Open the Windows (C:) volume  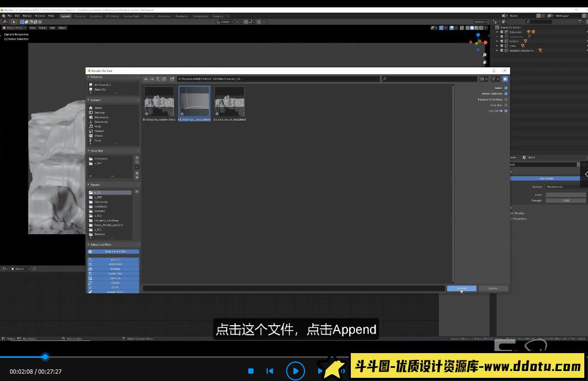coord(102,85)
